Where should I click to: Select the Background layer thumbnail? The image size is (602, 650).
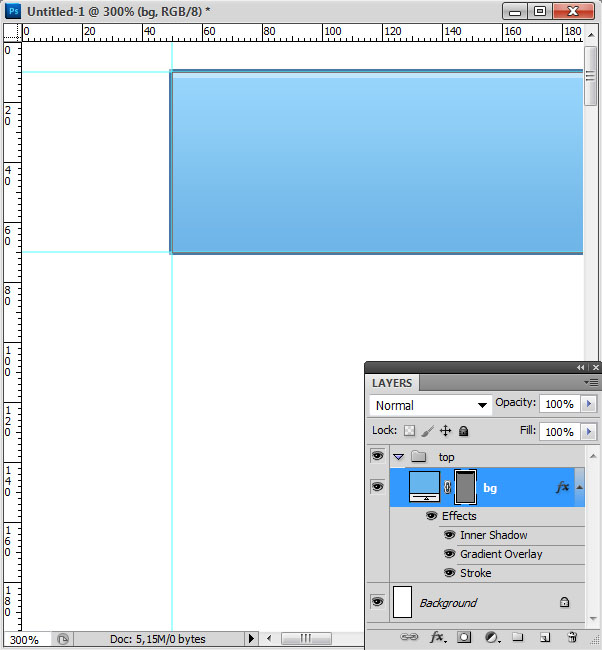(402, 601)
